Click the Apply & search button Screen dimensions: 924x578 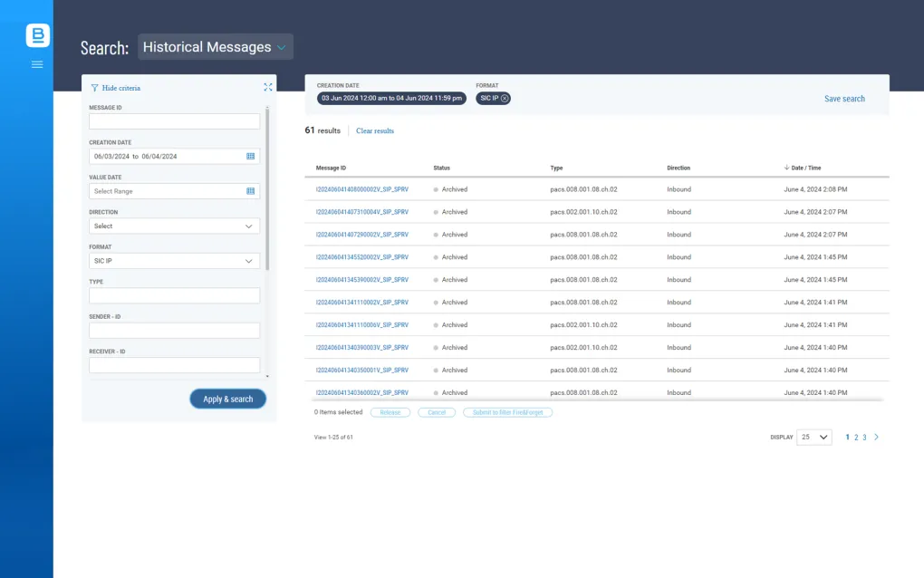tap(227, 400)
